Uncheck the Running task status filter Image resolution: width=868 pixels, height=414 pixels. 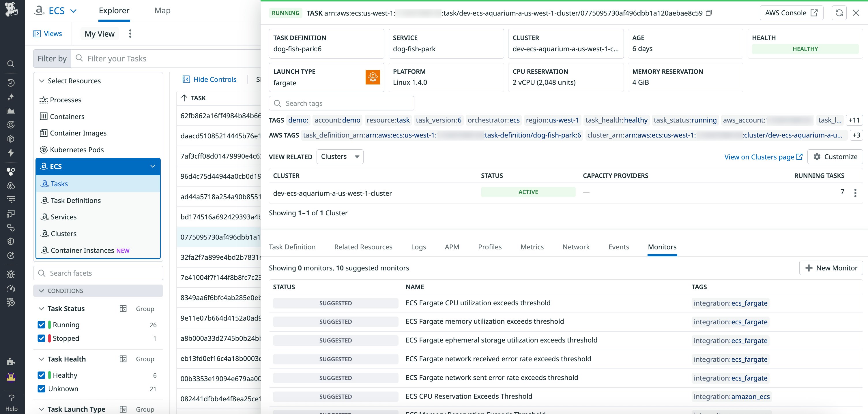click(x=42, y=324)
